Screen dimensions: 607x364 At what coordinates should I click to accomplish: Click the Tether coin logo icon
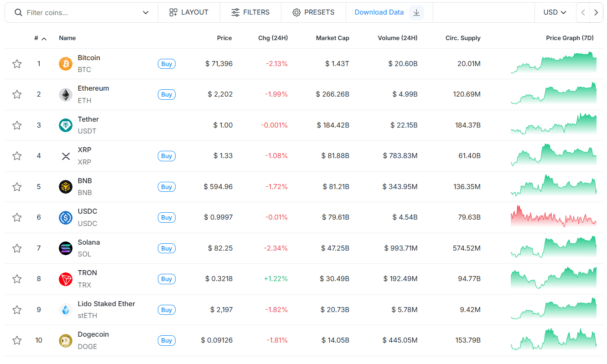[x=66, y=125]
